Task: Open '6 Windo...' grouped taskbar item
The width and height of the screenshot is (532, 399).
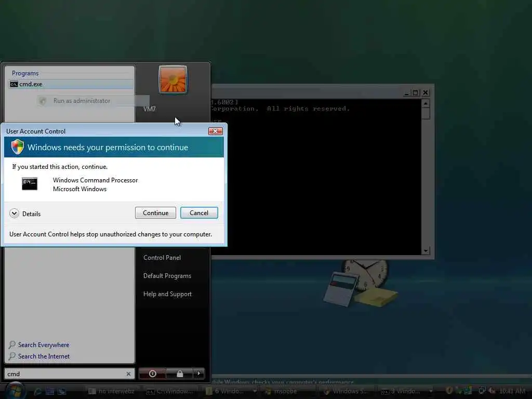Action: [x=230, y=391]
